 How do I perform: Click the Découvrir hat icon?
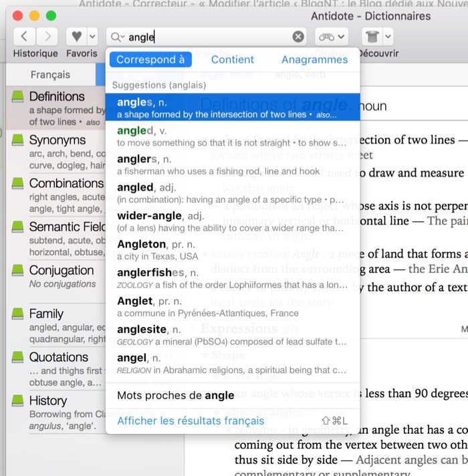tap(372, 37)
